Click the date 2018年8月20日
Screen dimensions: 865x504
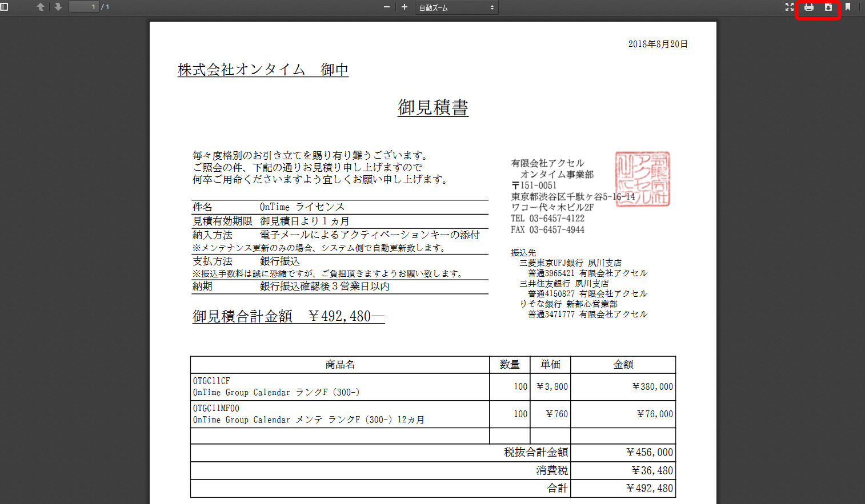(657, 43)
